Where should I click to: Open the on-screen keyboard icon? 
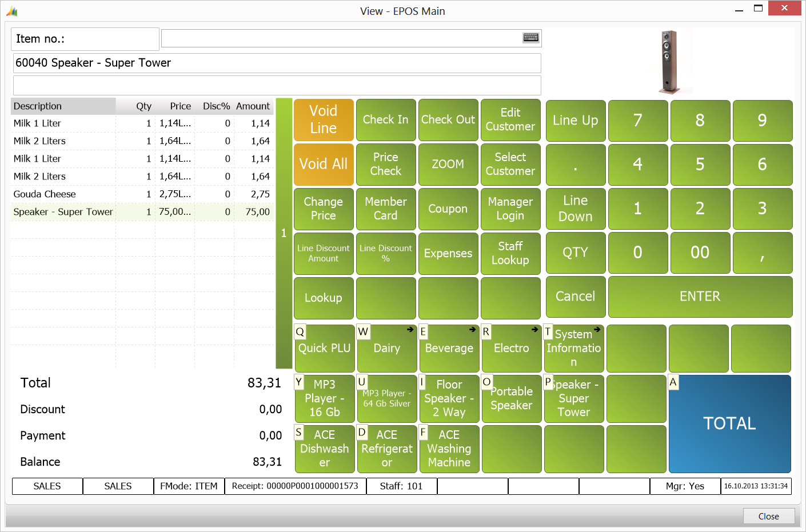click(530, 38)
